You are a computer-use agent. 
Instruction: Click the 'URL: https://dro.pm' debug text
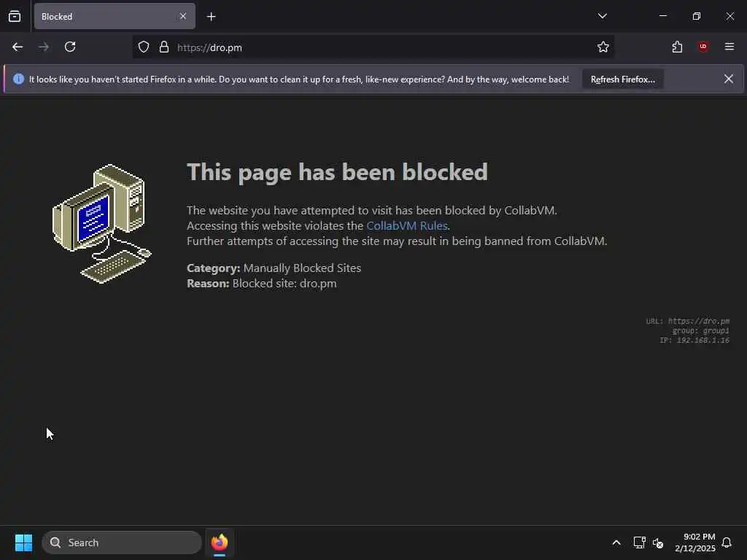coord(687,321)
